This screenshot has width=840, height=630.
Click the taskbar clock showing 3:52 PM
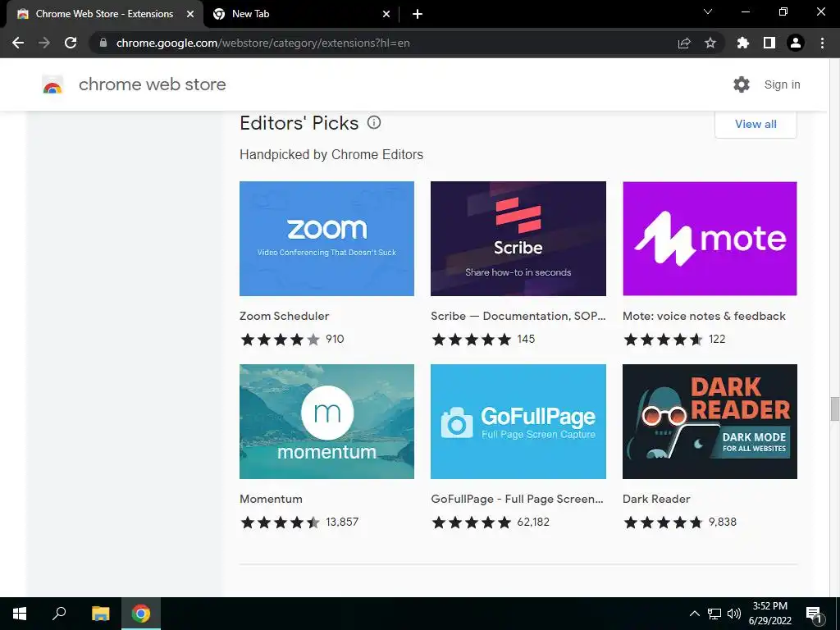(x=769, y=614)
